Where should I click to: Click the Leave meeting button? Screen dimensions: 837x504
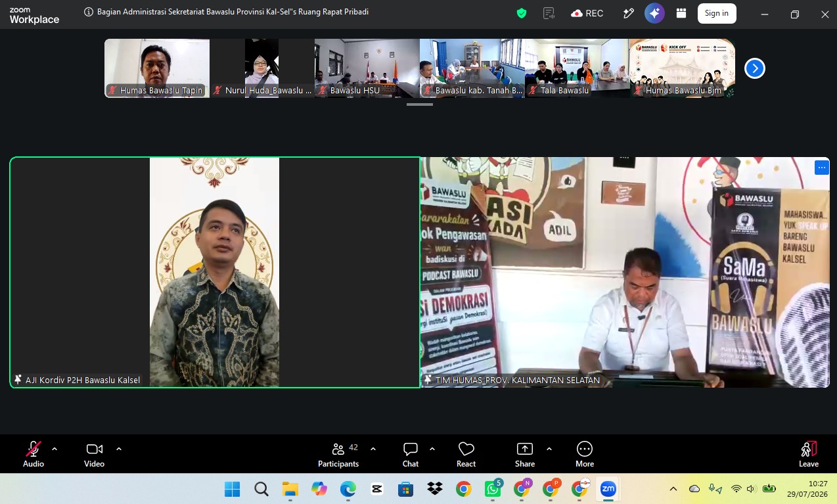pos(809,455)
